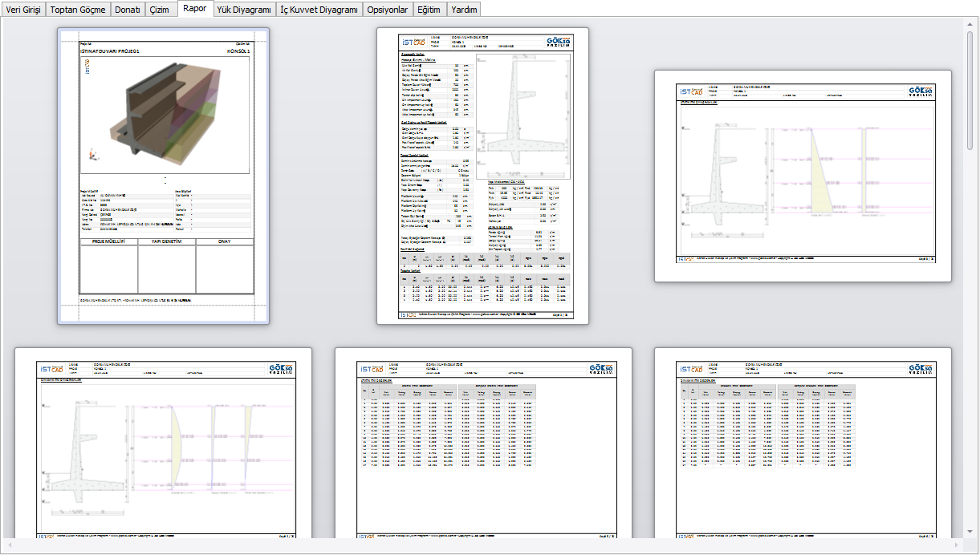Click the empty track below the scrollbar thumb
The image size is (980, 555).
(970, 337)
